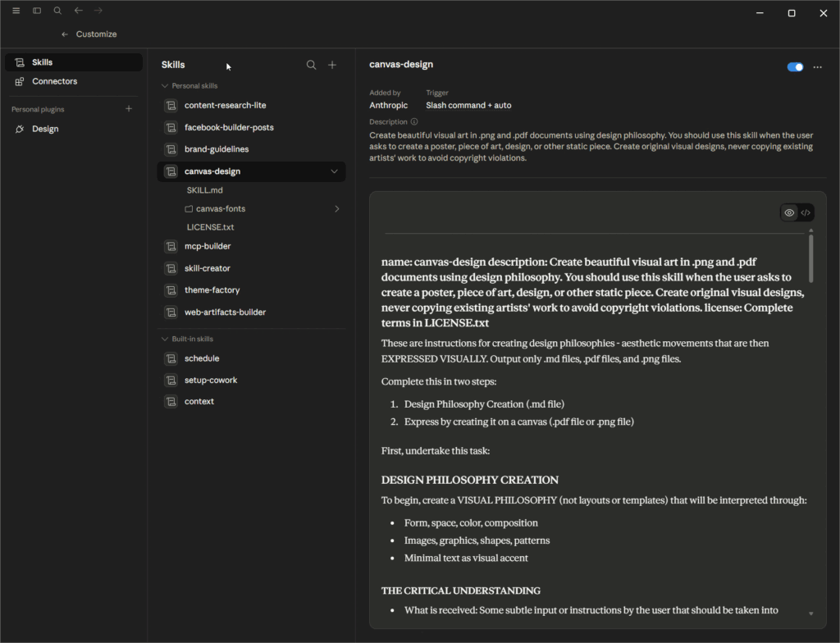Toggle the sidebar panel icon
840x643 pixels.
pos(37,11)
